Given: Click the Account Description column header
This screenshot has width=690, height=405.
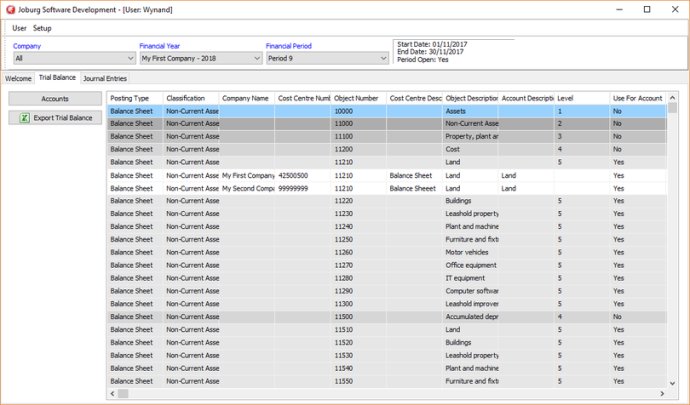Looking at the screenshot, I should 526,98.
